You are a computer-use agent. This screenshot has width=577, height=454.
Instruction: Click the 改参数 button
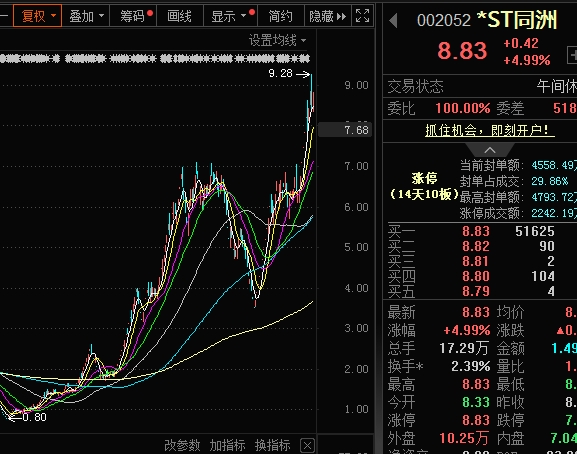pyautogui.click(x=182, y=446)
